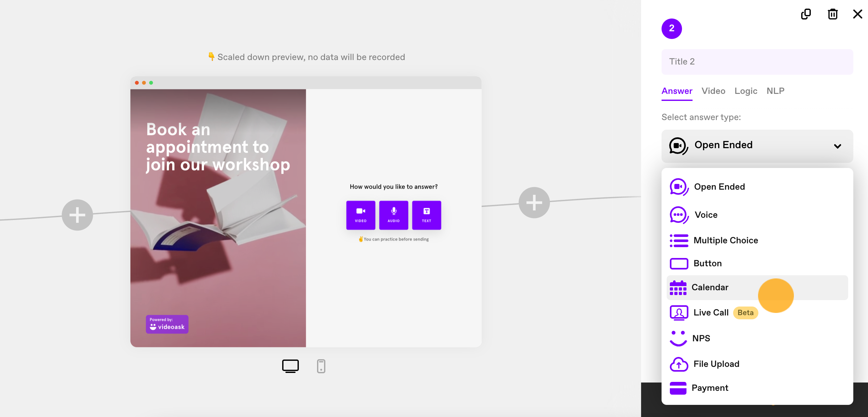Click the book video thumbnail in preview
868x417 pixels.
coord(218,218)
